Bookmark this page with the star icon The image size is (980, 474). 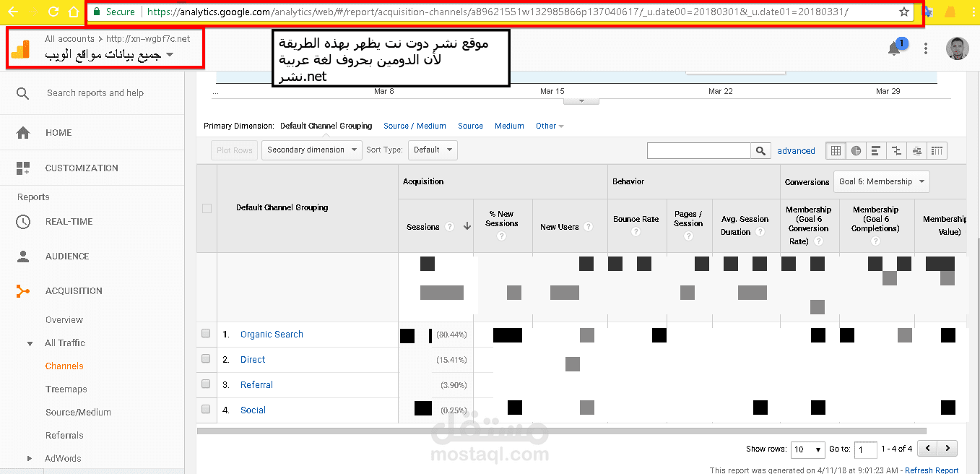[x=904, y=12]
